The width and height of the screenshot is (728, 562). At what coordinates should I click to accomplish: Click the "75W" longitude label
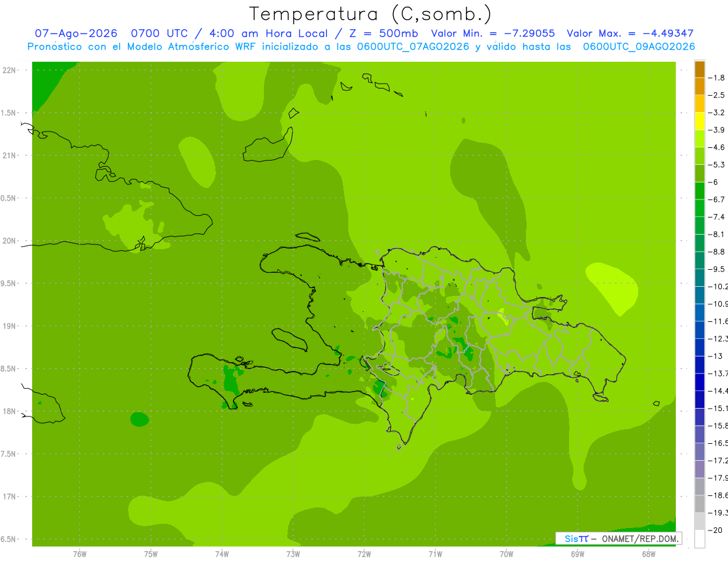(x=150, y=554)
